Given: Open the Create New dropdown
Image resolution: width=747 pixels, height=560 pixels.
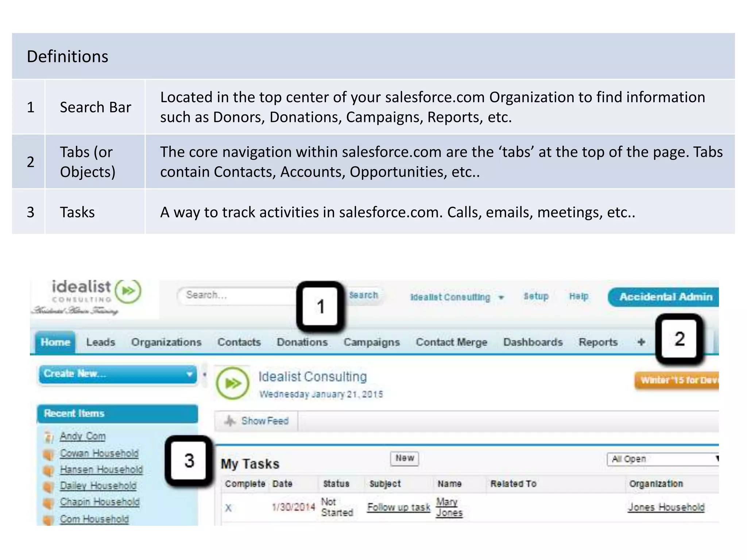Looking at the screenshot, I should pos(118,374).
